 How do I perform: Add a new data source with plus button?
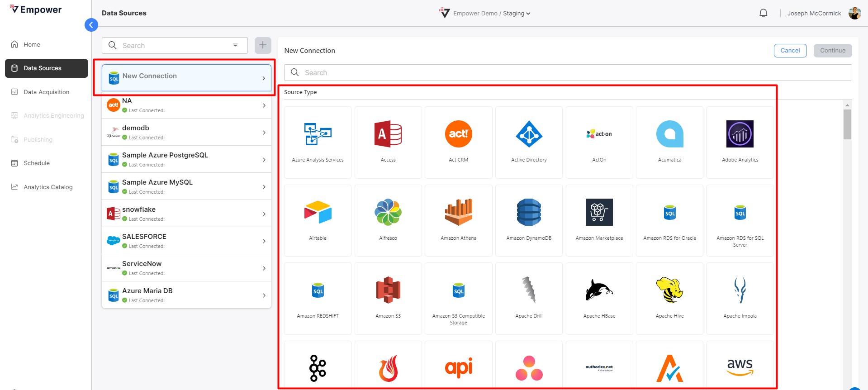click(x=263, y=45)
